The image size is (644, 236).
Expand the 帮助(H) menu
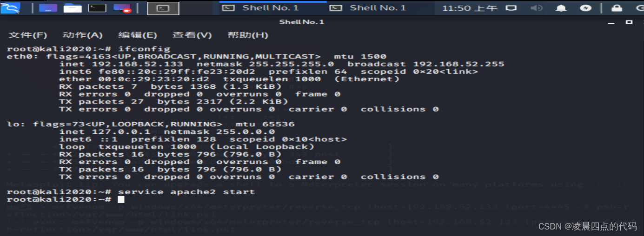(x=248, y=35)
